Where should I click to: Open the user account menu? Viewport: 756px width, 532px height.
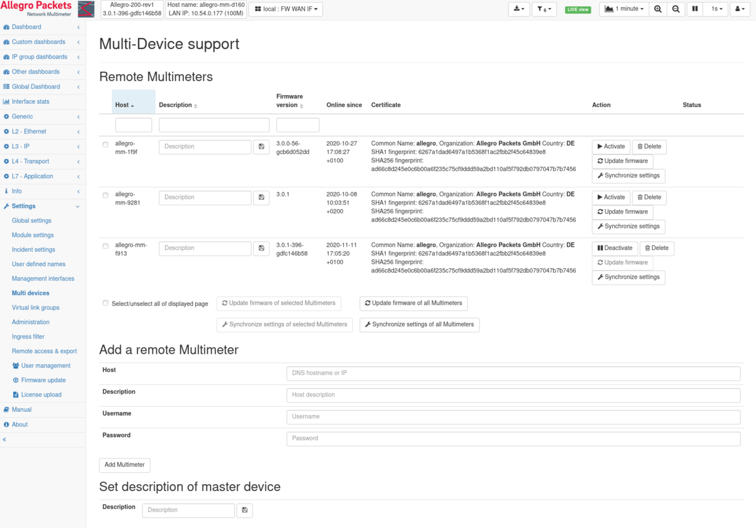click(740, 9)
